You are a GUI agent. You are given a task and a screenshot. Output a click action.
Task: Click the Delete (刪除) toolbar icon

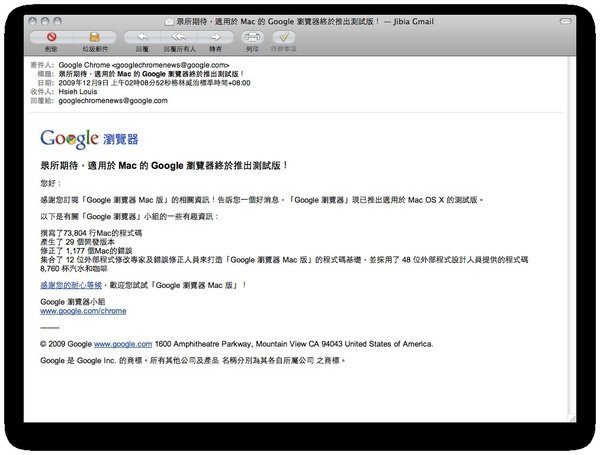(x=52, y=37)
